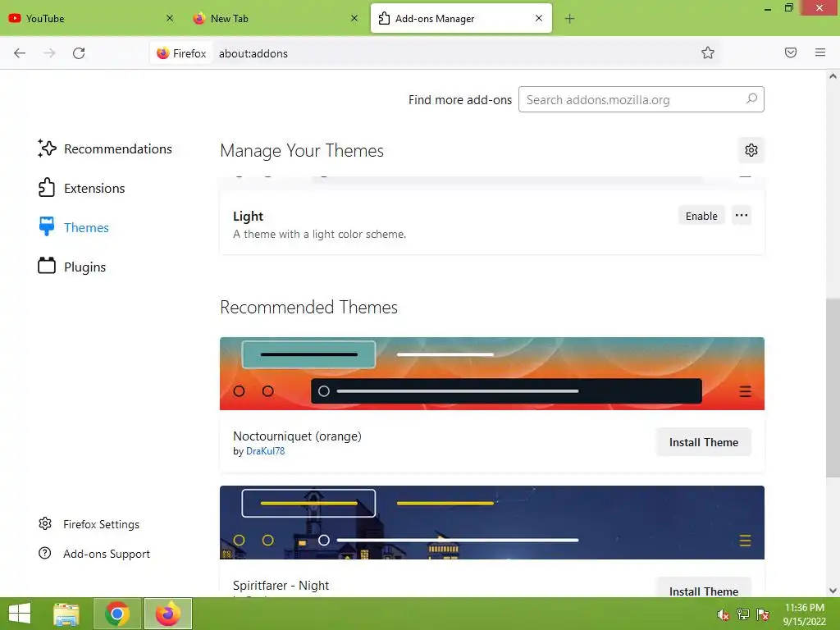Go back using the browser back arrow

[x=20, y=53]
